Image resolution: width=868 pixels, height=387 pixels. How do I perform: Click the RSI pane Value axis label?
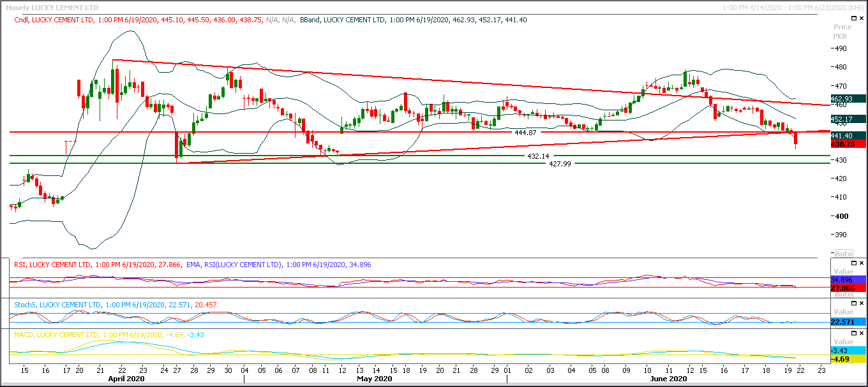[x=843, y=271]
